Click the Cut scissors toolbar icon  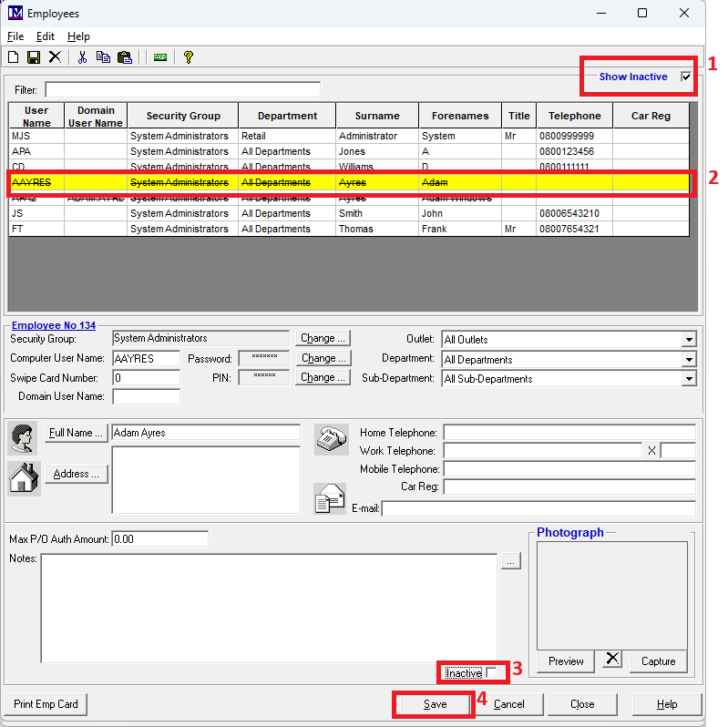[82, 57]
